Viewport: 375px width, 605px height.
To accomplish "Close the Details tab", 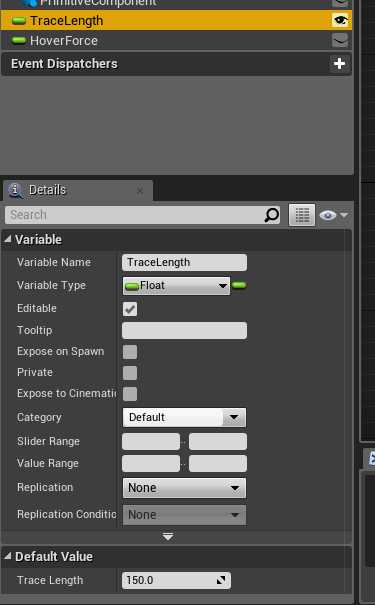I will point(140,191).
